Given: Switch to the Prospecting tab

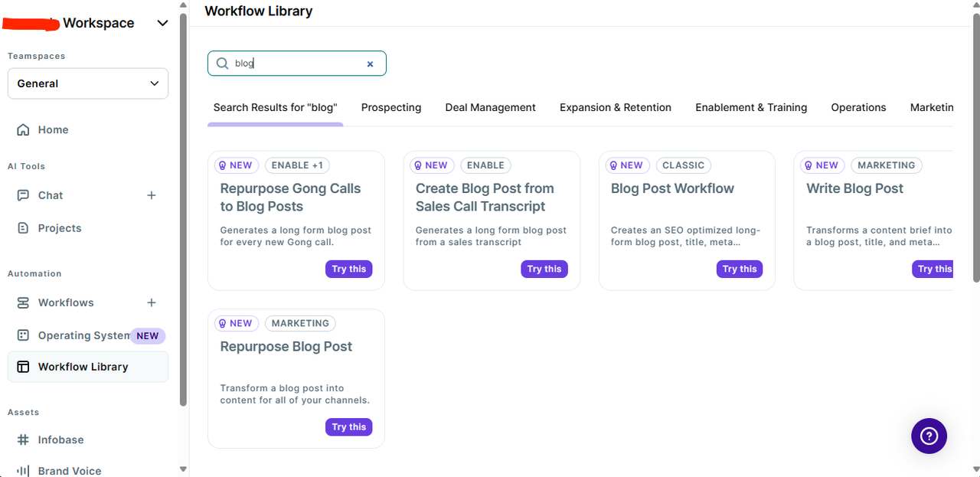Looking at the screenshot, I should pyautogui.click(x=391, y=107).
